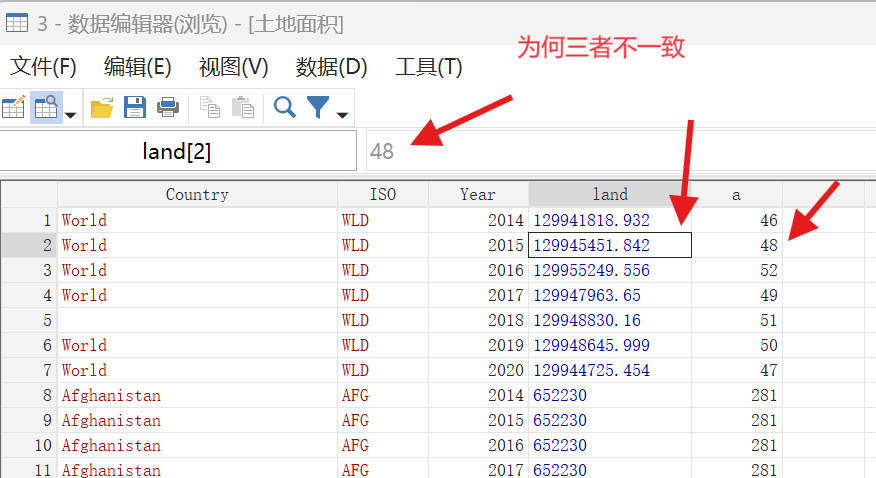This screenshot has width=876, height=478.
Task: Select row number 2 header
Action: point(29,245)
